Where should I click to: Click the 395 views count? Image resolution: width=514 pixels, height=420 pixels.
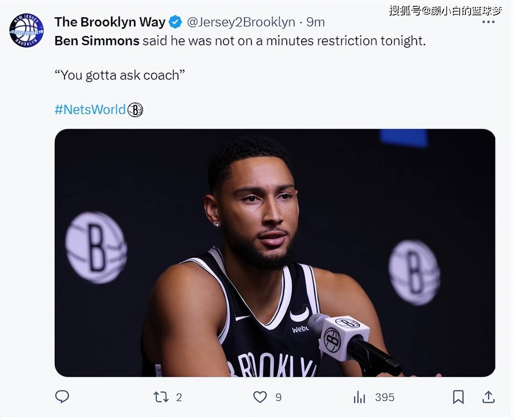point(385,398)
